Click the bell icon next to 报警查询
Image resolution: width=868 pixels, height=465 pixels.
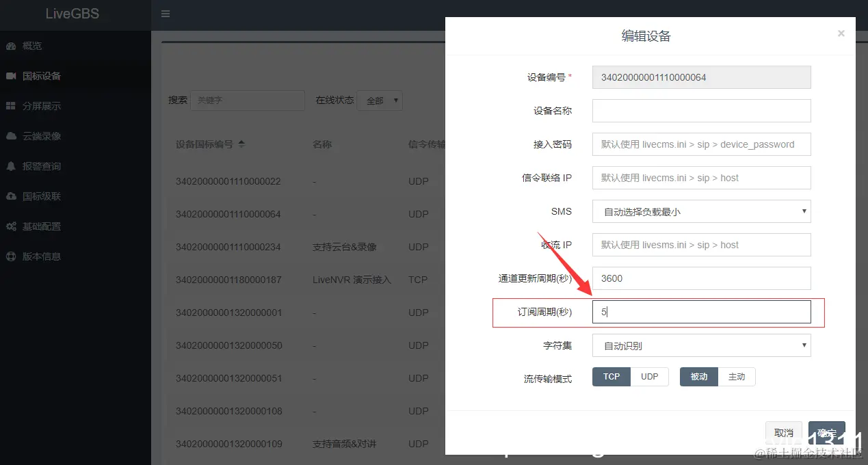click(11, 166)
